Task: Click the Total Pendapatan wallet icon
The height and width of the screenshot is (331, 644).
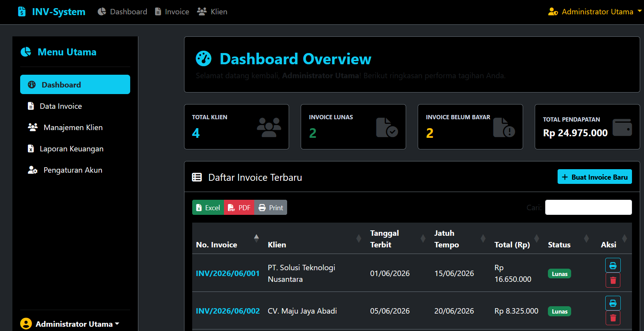Action: point(622,127)
